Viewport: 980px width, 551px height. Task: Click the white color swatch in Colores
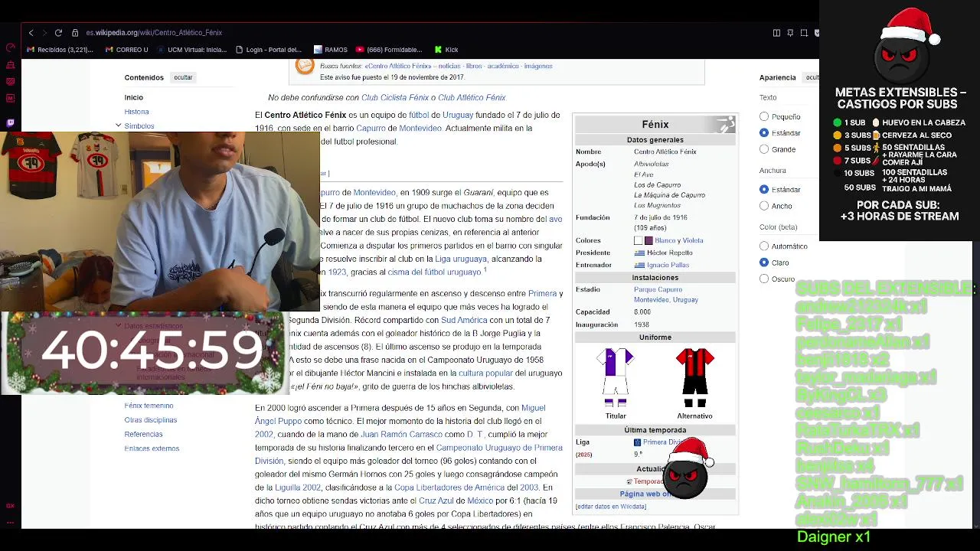point(639,240)
